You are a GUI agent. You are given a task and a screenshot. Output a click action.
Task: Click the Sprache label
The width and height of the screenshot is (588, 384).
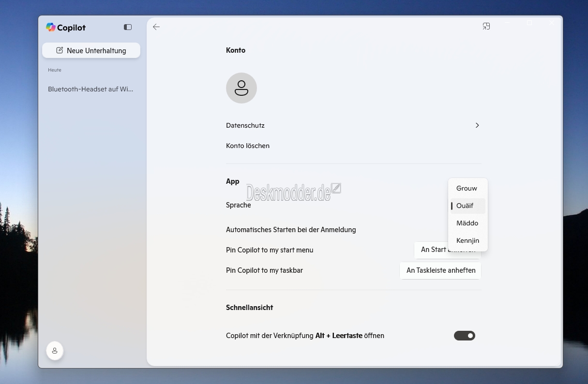click(x=239, y=205)
